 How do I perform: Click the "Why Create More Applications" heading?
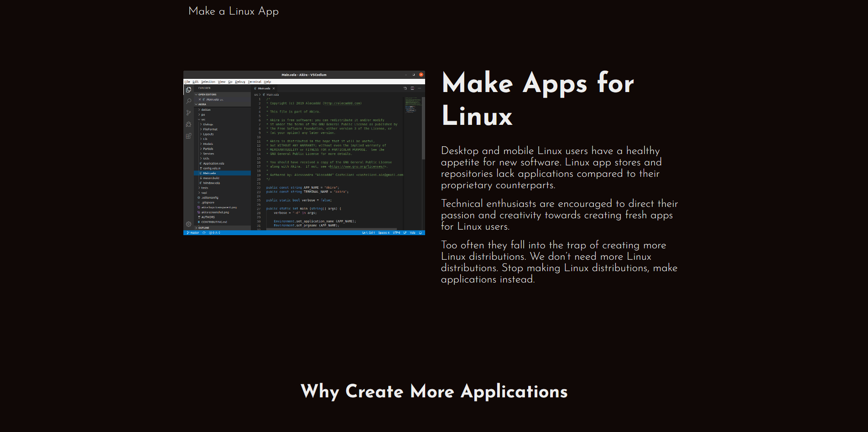[x=434, y=391]
